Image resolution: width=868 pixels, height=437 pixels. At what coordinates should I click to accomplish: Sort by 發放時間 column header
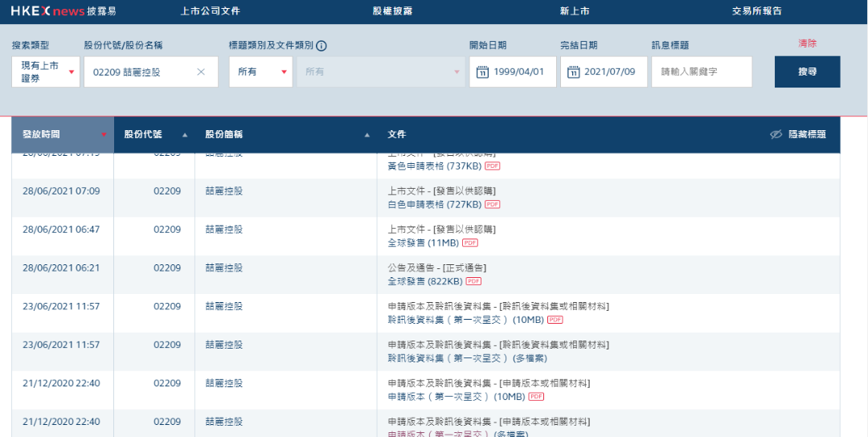(63, 134)
